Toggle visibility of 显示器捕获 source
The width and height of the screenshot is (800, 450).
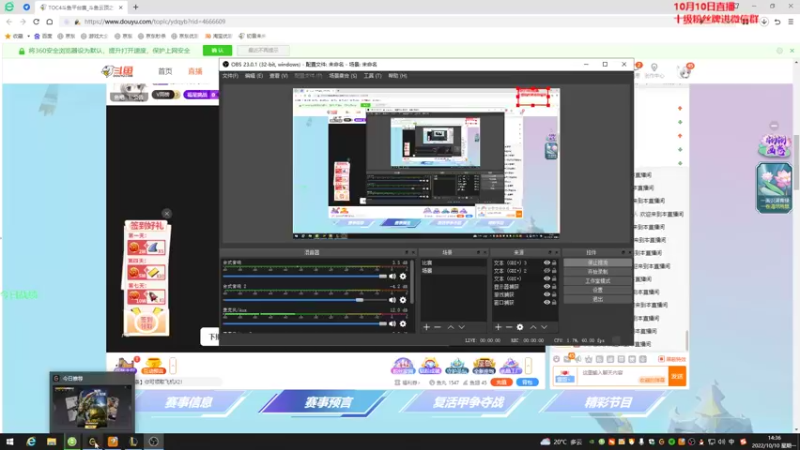[x=546, y=287]
